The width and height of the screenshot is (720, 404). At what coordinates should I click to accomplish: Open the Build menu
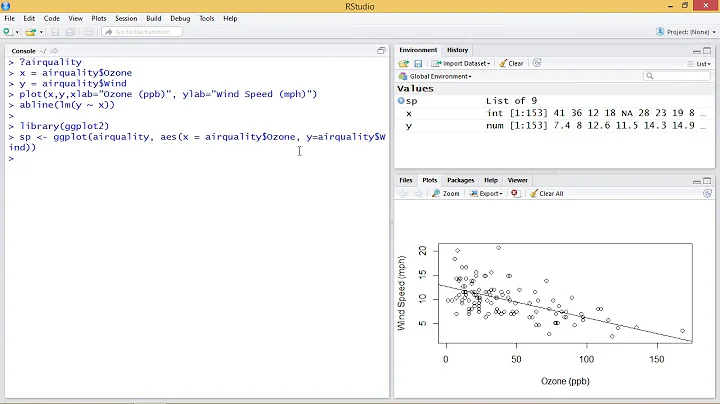pos(153,18)
